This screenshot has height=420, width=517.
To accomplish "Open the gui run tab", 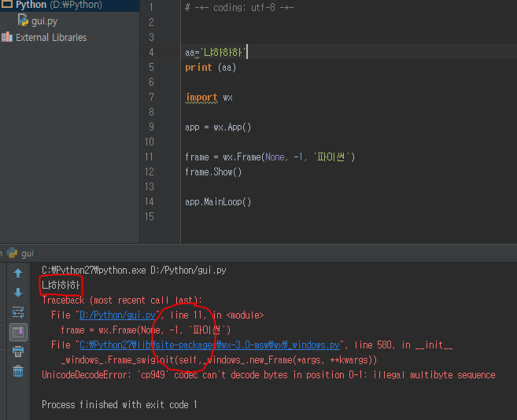I will tap(21, 253).
